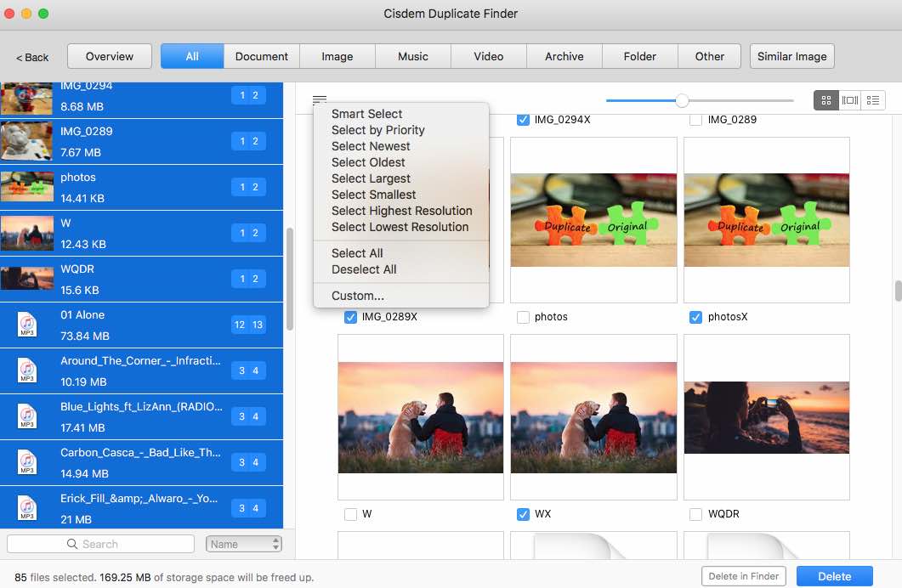Choose Select by Priority
Viewport: 902px width, 588px height.
(x=401, y=130)
